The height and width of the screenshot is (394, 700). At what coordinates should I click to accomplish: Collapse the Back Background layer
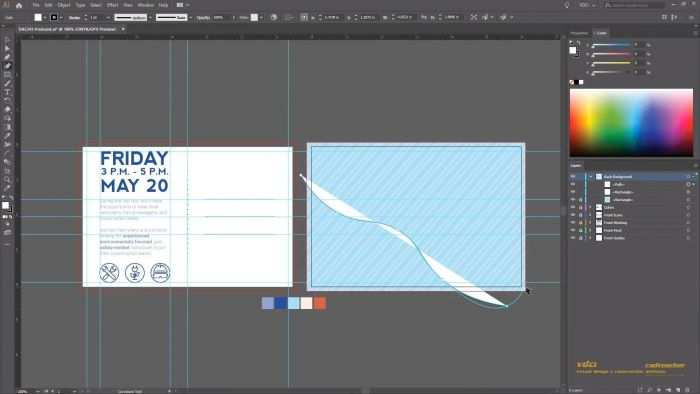pyautogui.click(x=591, y=177)
